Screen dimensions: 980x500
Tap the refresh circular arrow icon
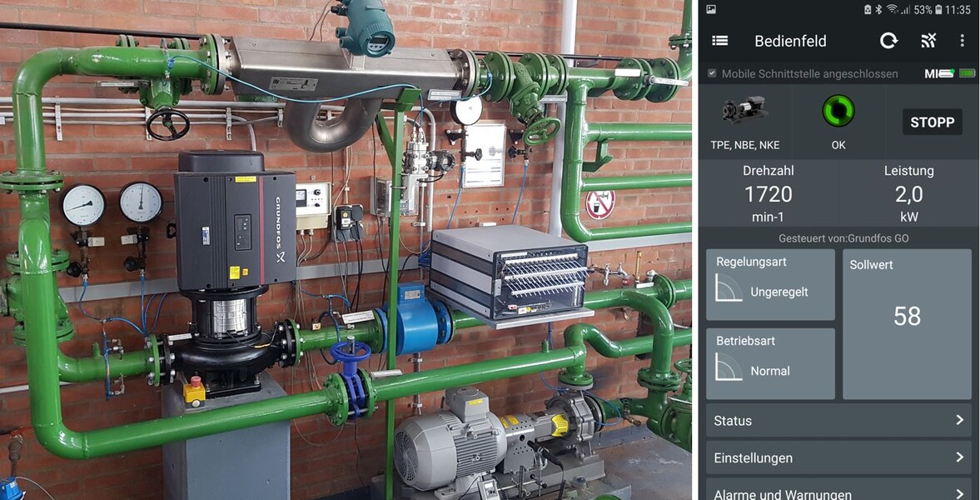click(x=888, y=41)
